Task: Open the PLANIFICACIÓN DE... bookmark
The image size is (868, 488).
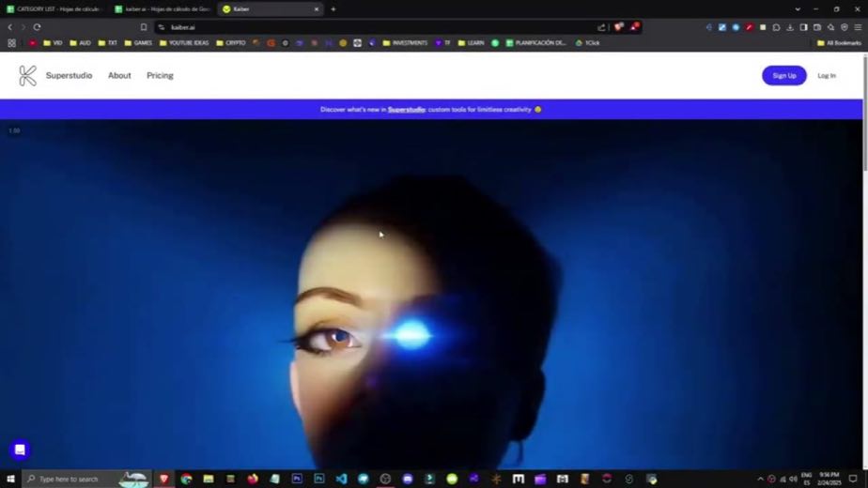Action: coord(535,43)
